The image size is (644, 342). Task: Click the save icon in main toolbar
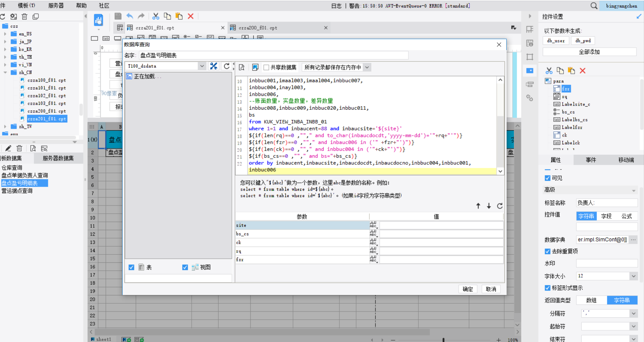coord(118,16)
